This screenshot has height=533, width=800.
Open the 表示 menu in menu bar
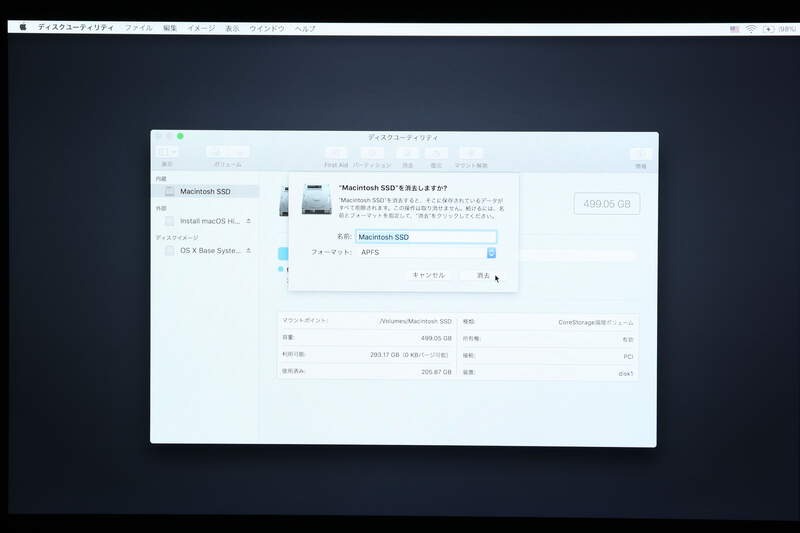[232, 29]
